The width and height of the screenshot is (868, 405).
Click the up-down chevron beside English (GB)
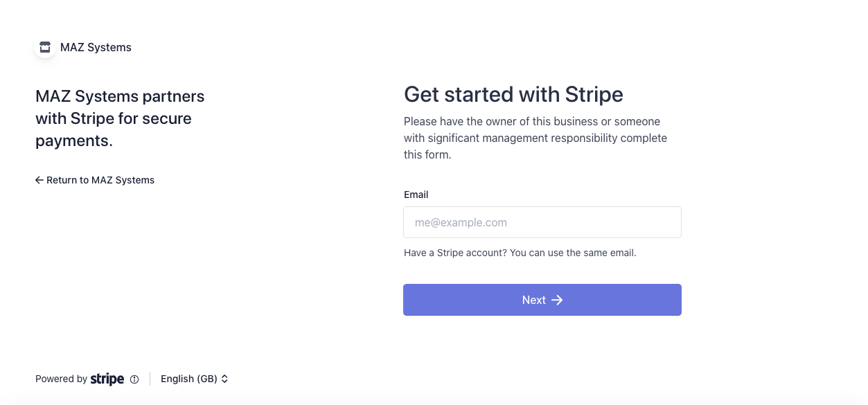[224, 379]
